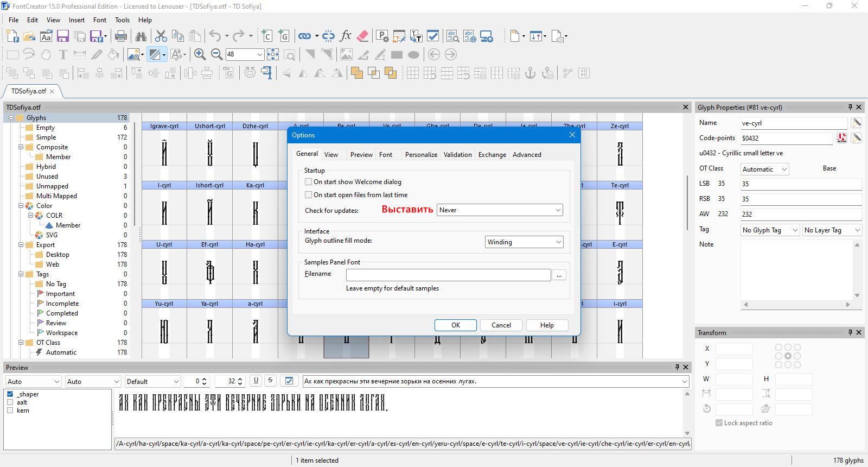This screenshot has height=467, width=868.
Task: Switch to the View tab in Options
Action: point(331,155)
